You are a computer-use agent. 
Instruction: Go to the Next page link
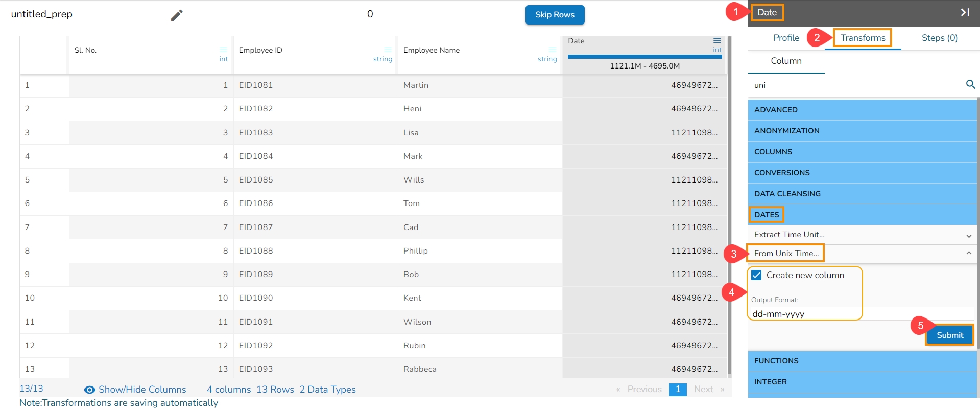point(703,389)
